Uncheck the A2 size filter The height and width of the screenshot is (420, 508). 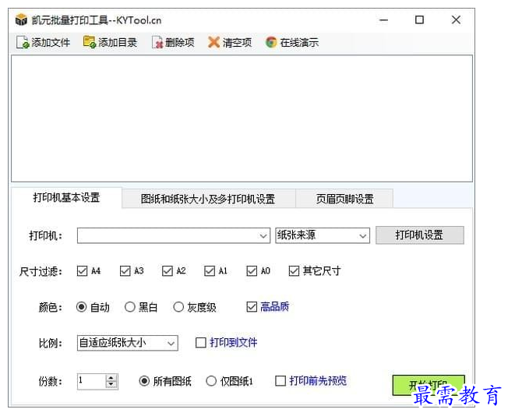168,270
